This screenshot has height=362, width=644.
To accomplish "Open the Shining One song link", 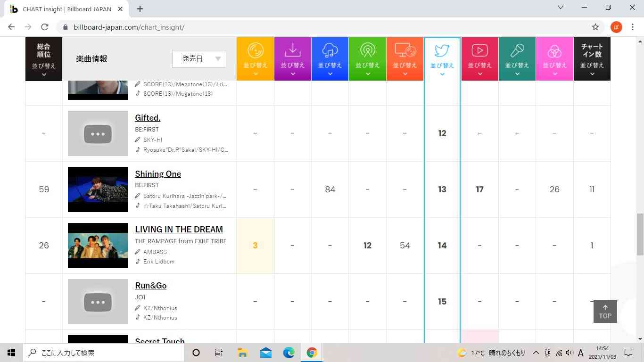I will click(x=158, y=174).
